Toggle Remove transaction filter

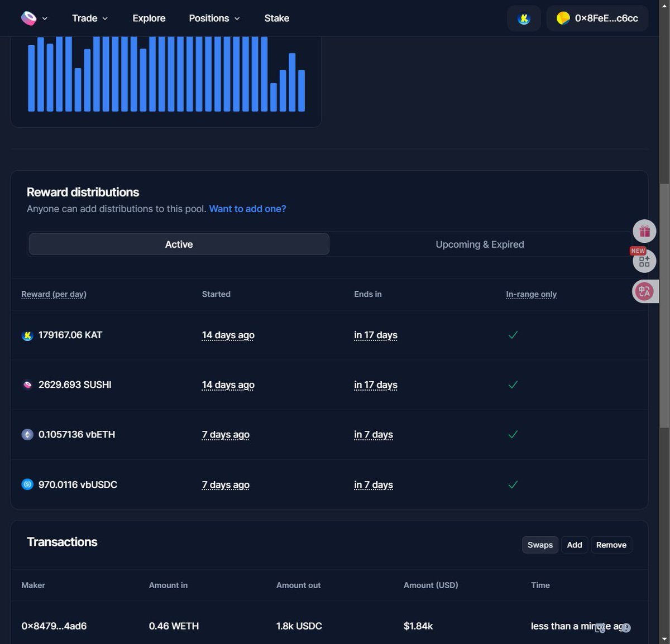click(x=611, y=545)
